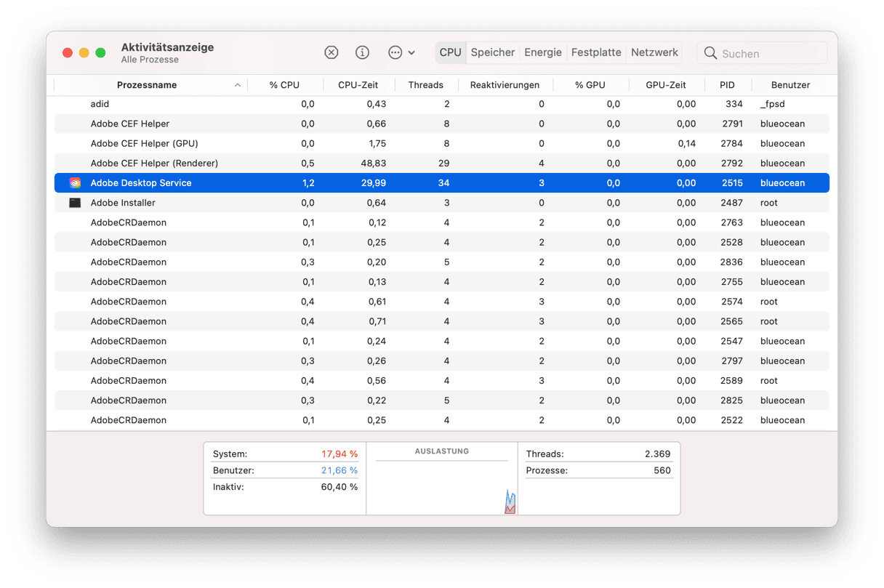
Task: Sort by the Benutzer column header
Action: (791, 85)
